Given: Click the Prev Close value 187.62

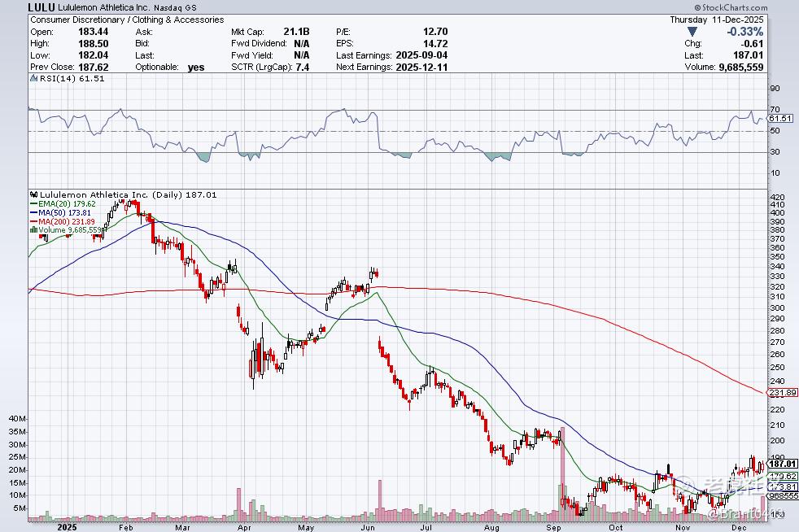Looking at the screenshot, I should click(94, 67).
